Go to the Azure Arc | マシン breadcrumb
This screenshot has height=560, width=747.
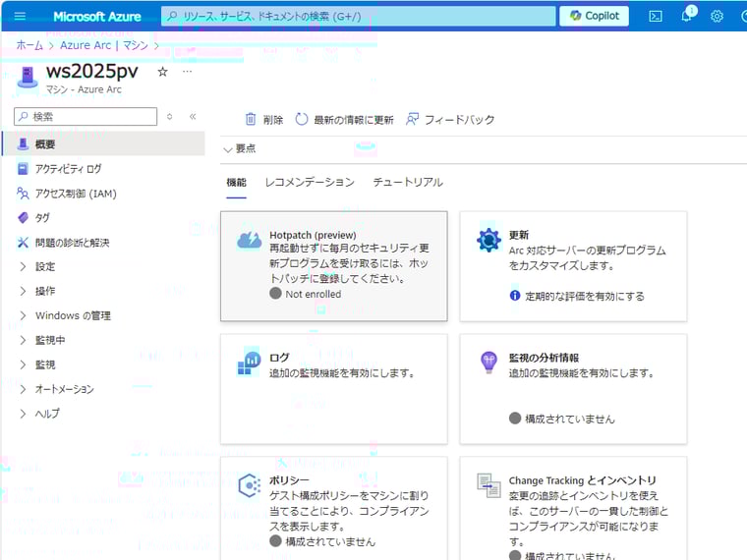(x=104, y=45)
